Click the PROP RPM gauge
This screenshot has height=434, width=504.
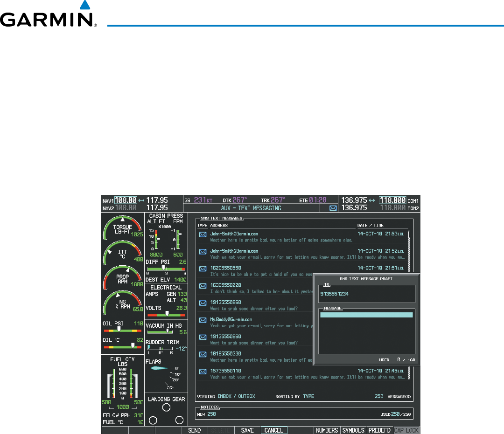[123, 278]
